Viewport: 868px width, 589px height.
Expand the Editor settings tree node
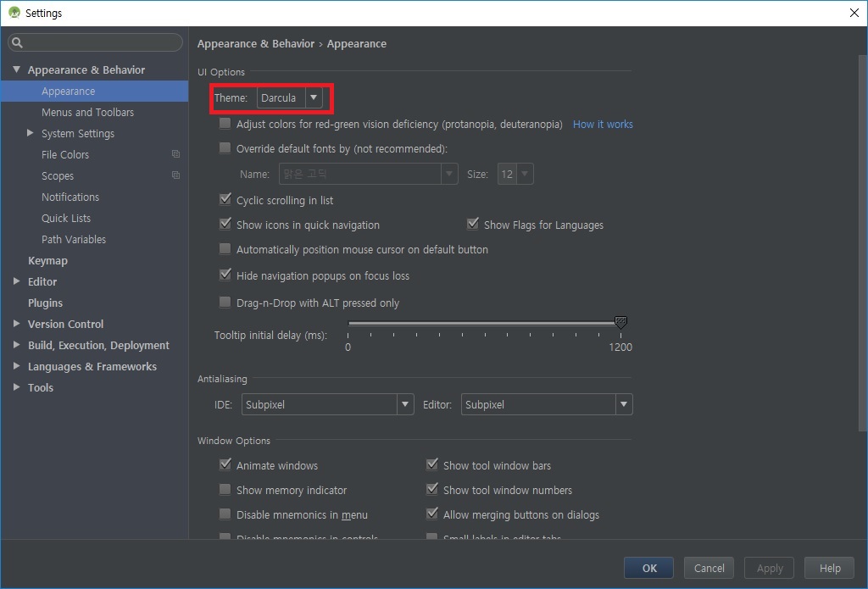tap(16, 281)
